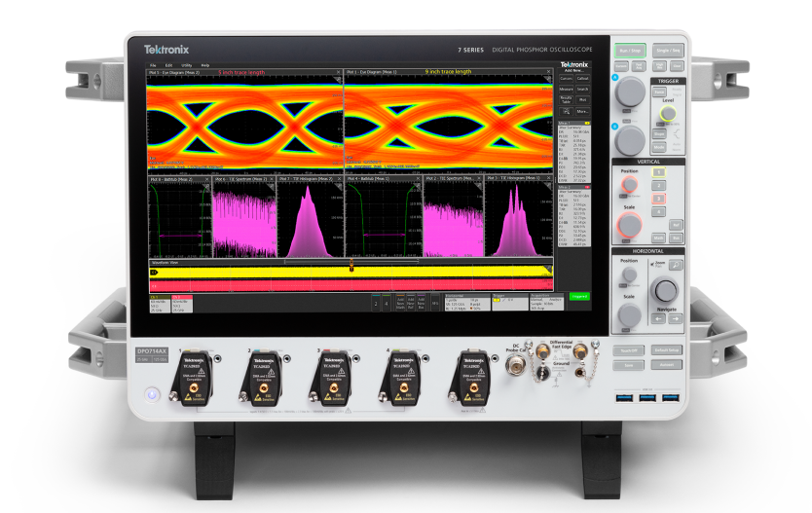Toggle Vertical channel 2 button
Viewport: 812px width, 513px height.
tap(658, 185)
